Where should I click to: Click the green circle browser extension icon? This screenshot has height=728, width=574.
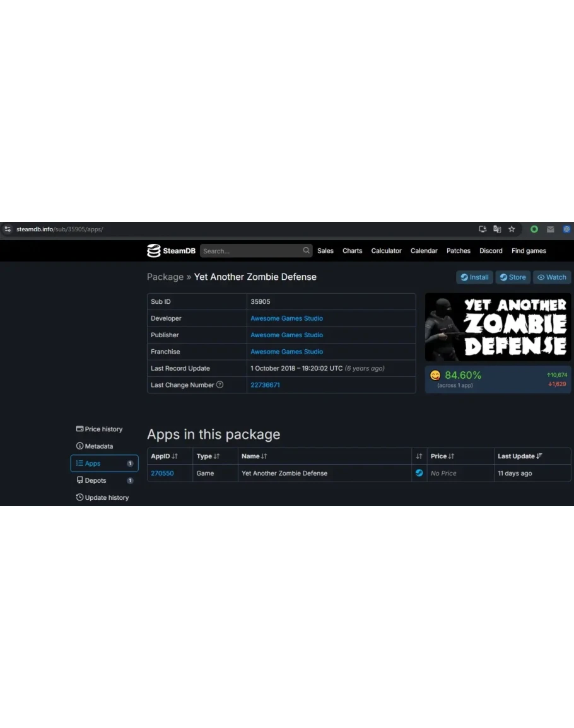pyautogui.click(x=534, y=229)
